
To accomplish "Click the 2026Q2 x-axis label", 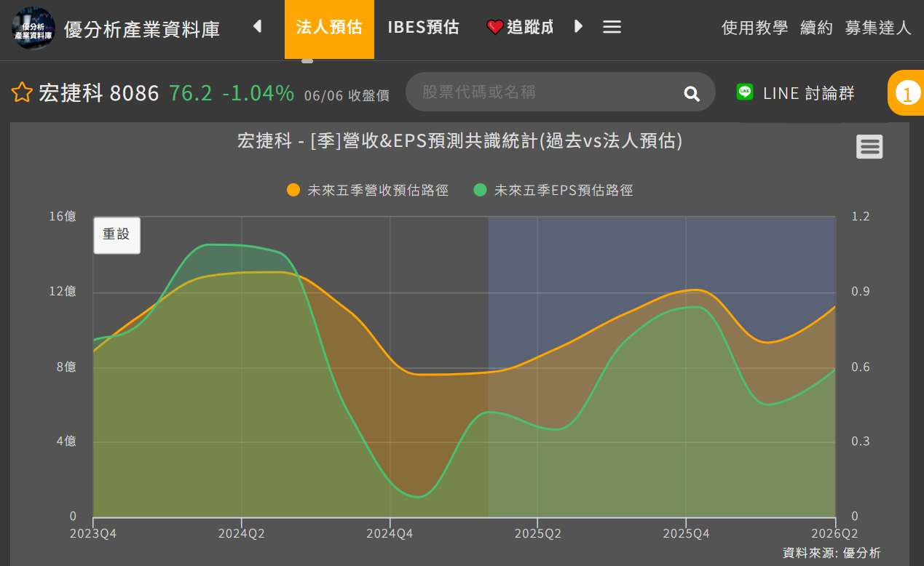I will point(834,533).
